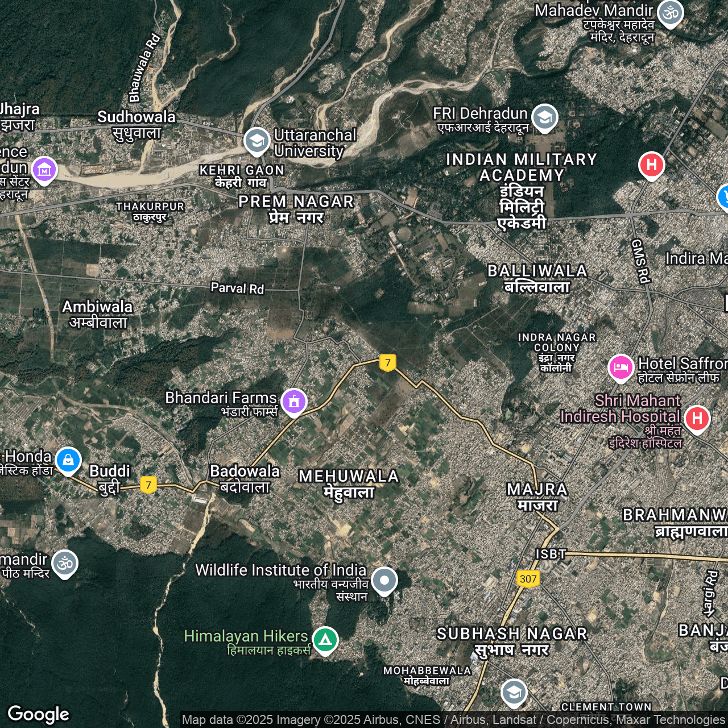Click the Indian Military Academy label
This screenshot has width=728, height=728.
coord(522,167)
